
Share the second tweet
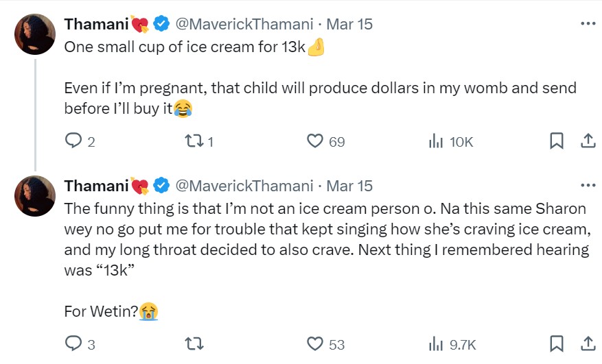click(x=588, y=343)
